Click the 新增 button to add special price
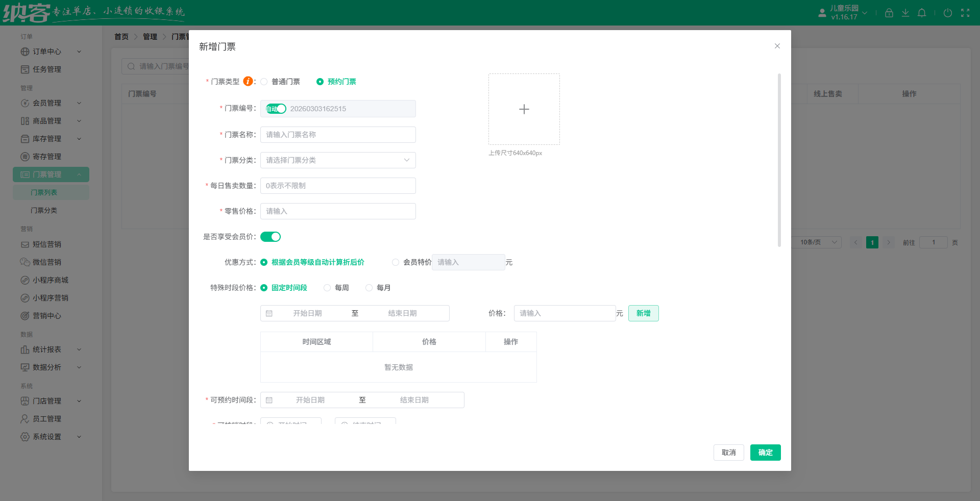 (x=643, y=313)
